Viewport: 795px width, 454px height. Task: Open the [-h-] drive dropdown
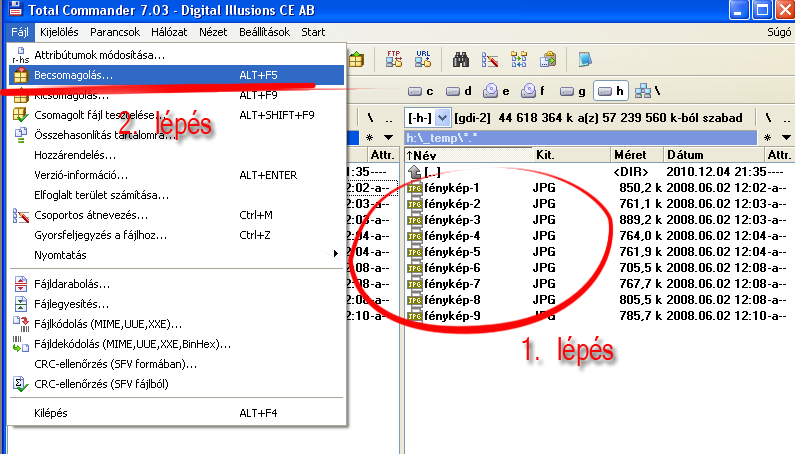point(443,118)
